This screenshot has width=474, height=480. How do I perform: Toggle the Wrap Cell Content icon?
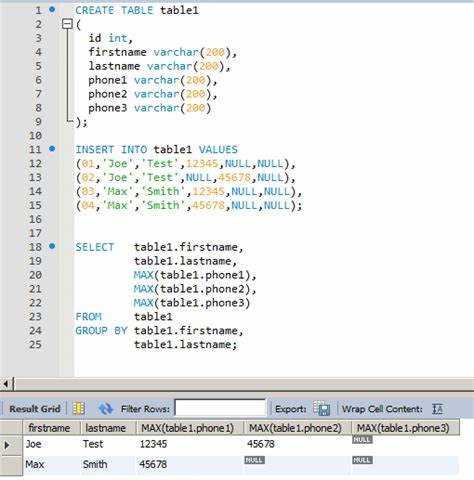coord(437,409)
